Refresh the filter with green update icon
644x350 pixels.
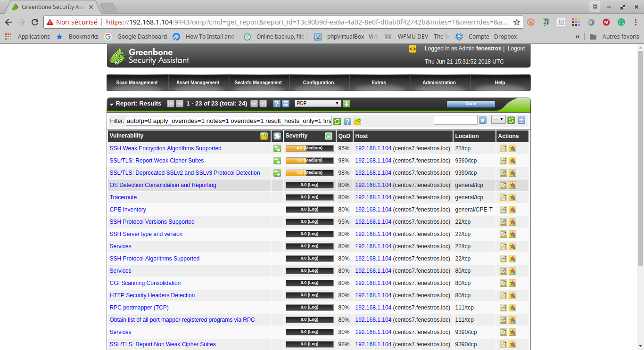pyautogui.click(x=337, y=122)
